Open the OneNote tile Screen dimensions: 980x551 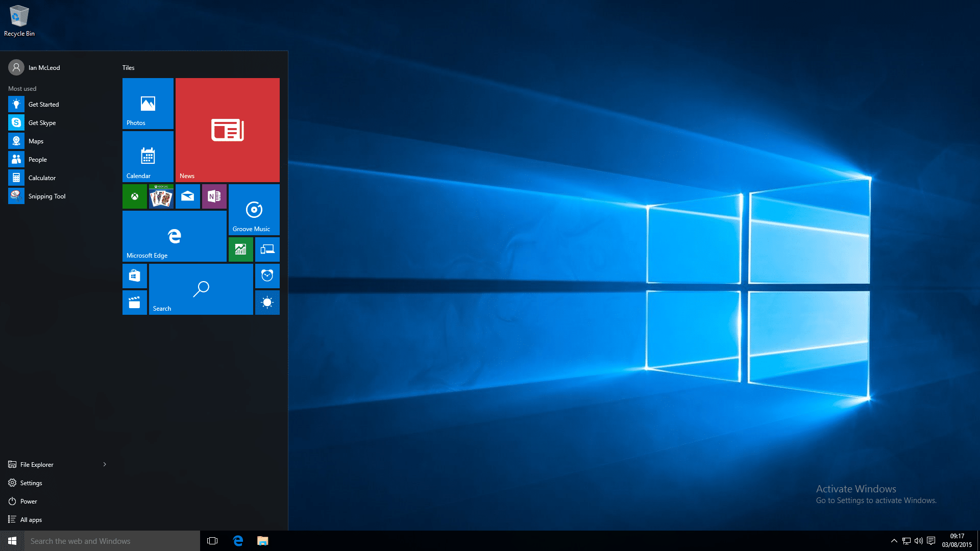coord(214,196)
